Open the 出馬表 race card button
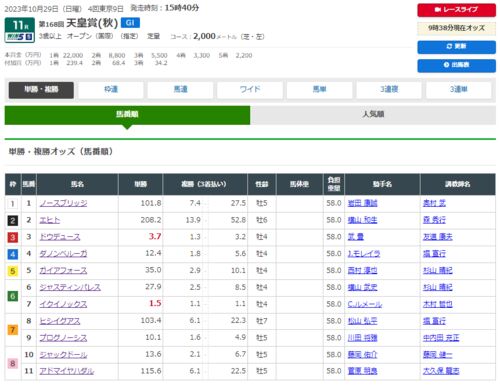The width and height of the screenshot is (500, 385). [x=456, y=65]
